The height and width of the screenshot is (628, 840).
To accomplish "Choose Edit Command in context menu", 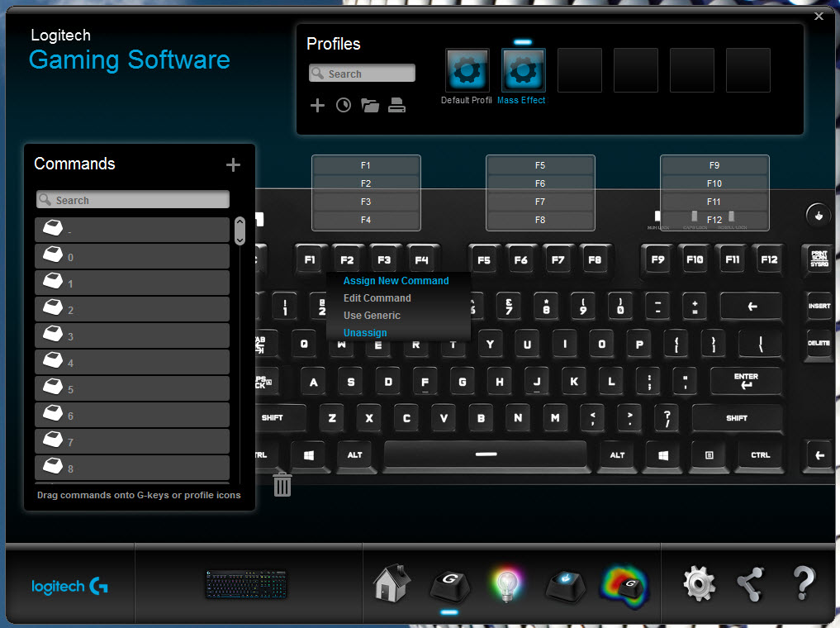I will pyautogui.click(x=377, y=298).
